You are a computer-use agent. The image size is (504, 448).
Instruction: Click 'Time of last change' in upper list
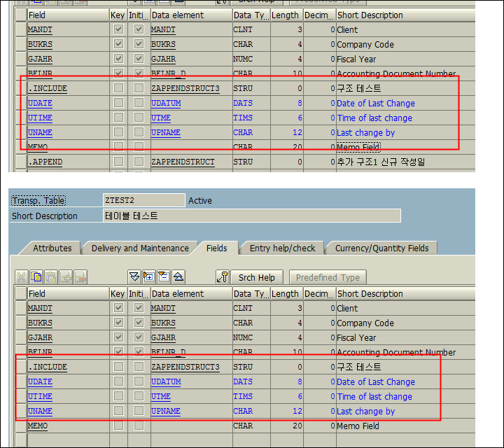(x=374, y=118)
